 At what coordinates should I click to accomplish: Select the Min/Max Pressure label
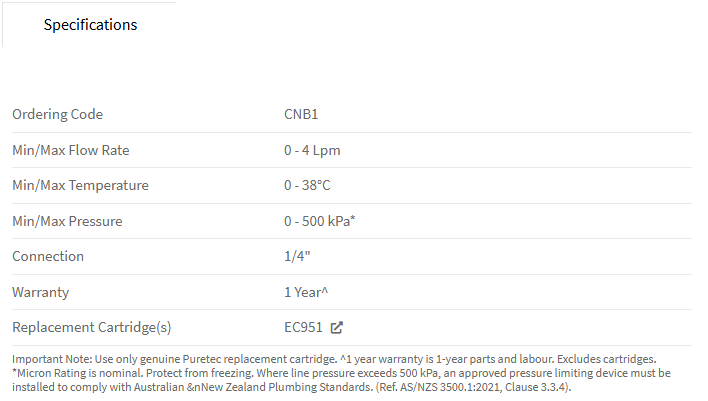point(67,221)
